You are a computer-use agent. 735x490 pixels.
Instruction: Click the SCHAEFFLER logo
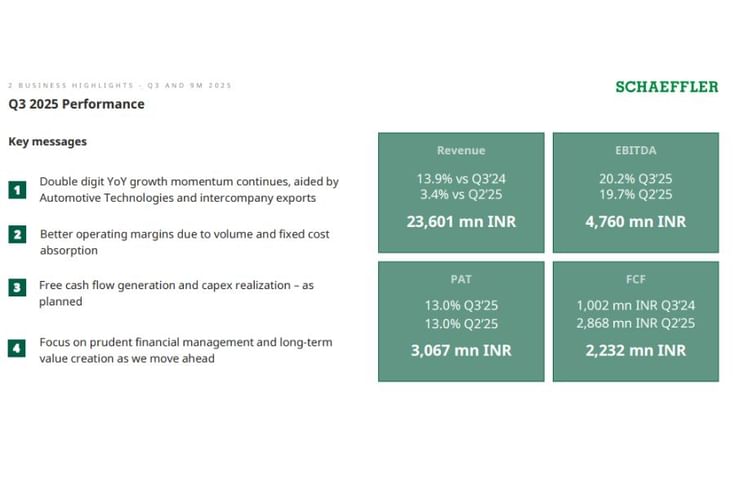(x=667, y=87)
